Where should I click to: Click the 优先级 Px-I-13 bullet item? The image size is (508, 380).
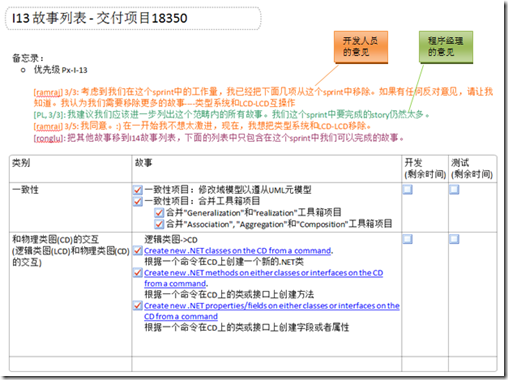[x=60, y=70]
